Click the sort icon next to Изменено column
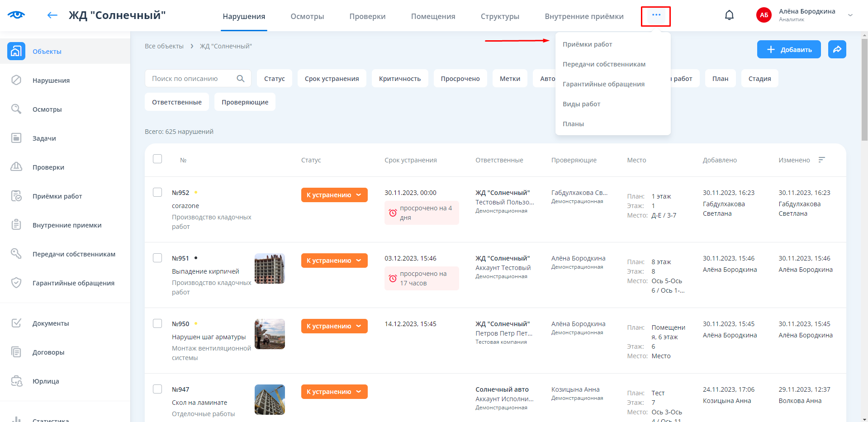 (x=822, y=160)
